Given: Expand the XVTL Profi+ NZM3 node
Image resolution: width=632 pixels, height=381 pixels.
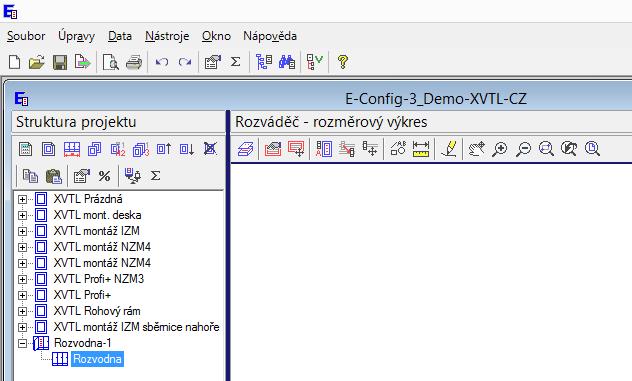Looking at the screenshot, I should tap(22, 279).
